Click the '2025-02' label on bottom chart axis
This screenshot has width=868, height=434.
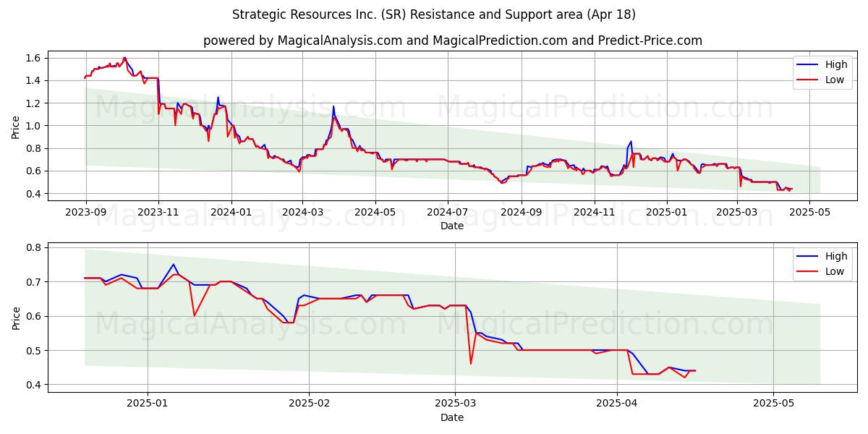[x=309, y=404]
